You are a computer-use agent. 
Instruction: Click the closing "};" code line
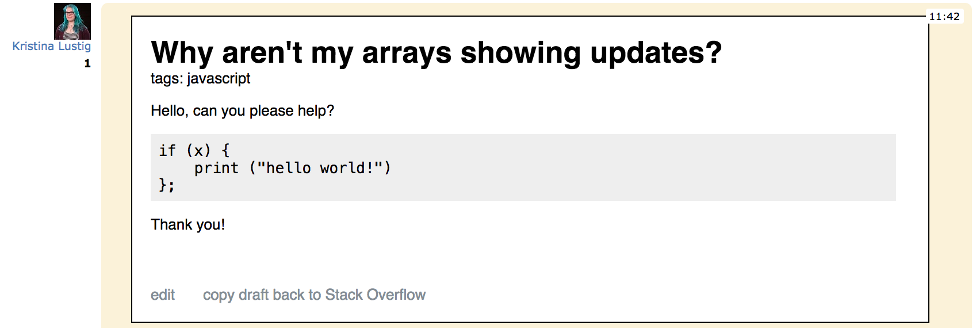coord(167,185)
